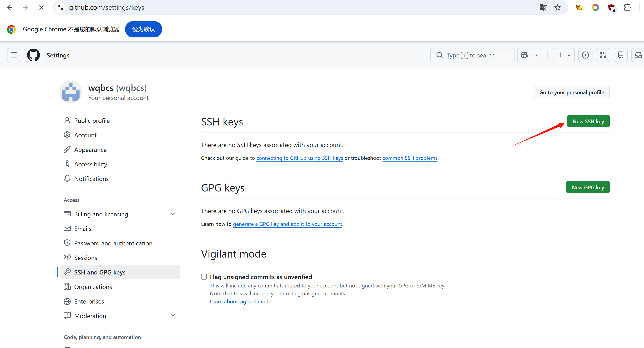The height and width of the screenshot is (348, 644).
Task: Select Emails in the settings sidebar
Action: [x=83, y=228]
